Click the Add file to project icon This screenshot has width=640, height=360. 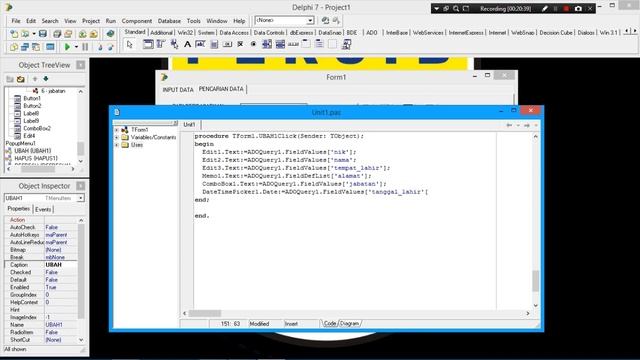point(82,34)
